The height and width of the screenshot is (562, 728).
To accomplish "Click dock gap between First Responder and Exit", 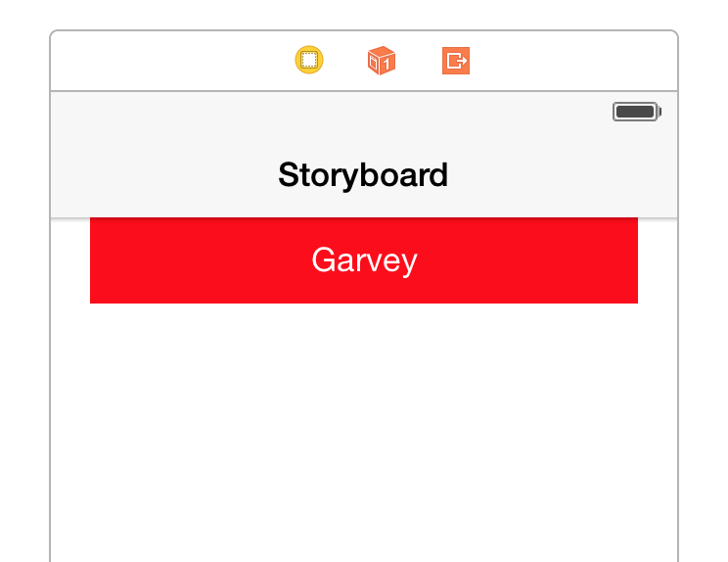I will coord(419,61).
